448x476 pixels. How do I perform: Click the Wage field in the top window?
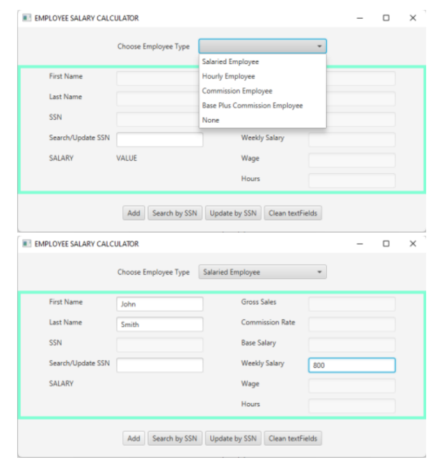point(352,160)
